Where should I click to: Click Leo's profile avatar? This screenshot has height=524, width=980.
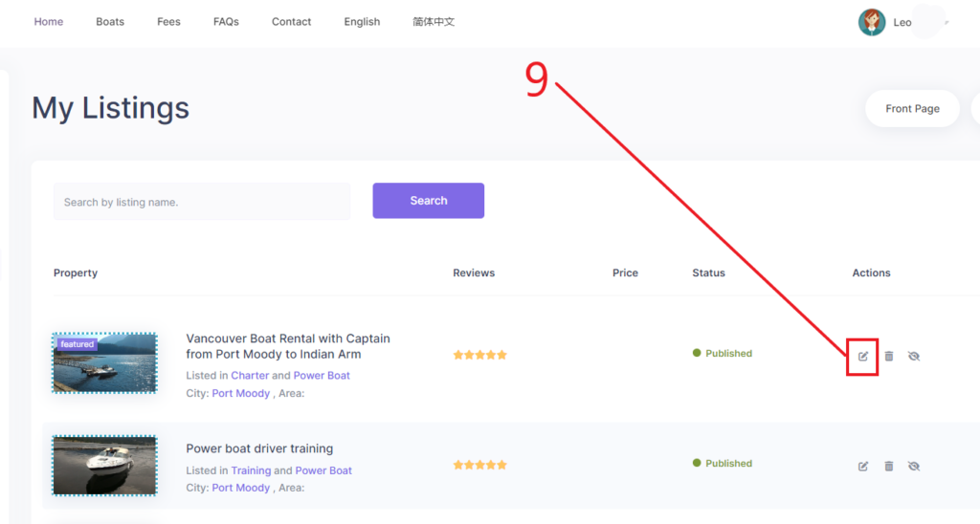pos(871,22)
